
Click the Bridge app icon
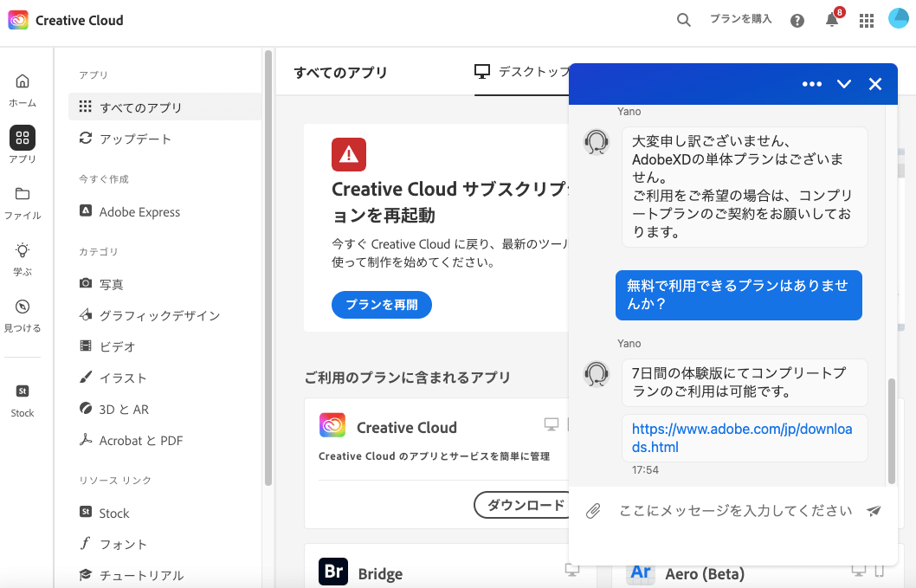[333, 572]
